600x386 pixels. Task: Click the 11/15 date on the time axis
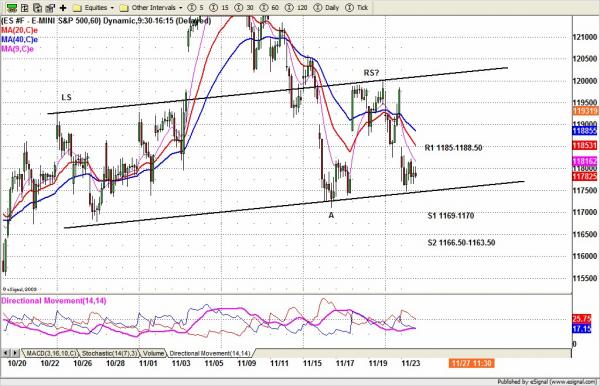[x=312, y=363]
